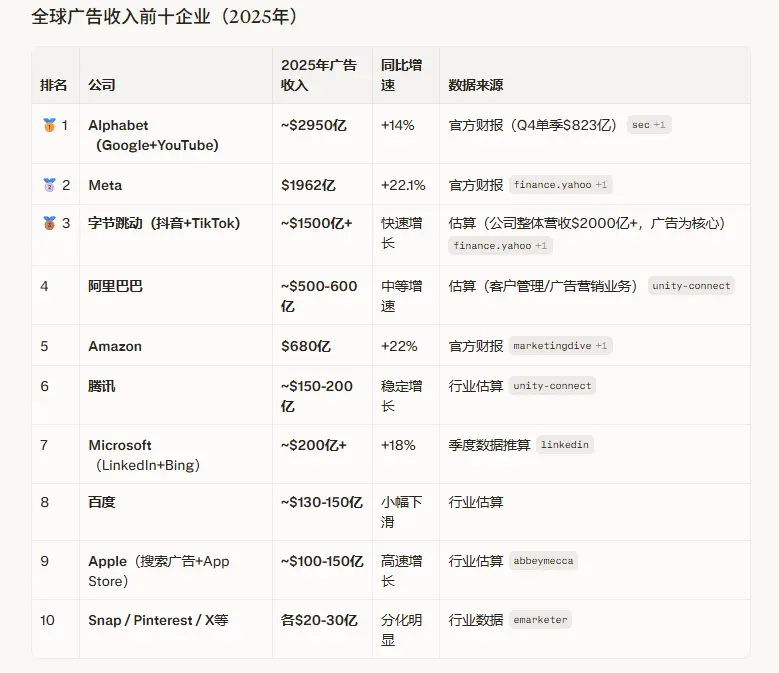779x673 pixels.
Task: Click the 季度数据推算 source text
Action: 489,445
